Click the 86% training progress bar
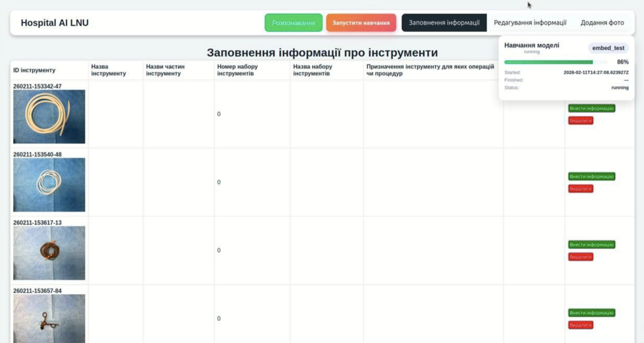The width and height of the screenshot is (644, 343). [556, 62]
